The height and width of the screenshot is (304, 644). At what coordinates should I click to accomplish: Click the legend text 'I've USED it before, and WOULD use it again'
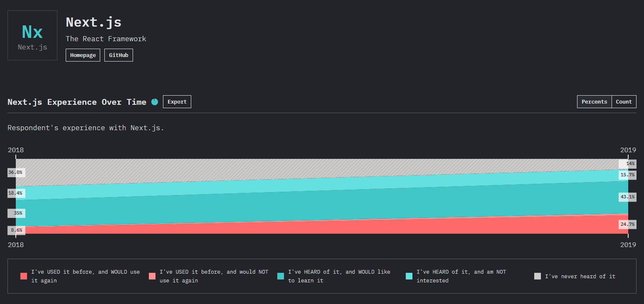click(x=85, y=276)
